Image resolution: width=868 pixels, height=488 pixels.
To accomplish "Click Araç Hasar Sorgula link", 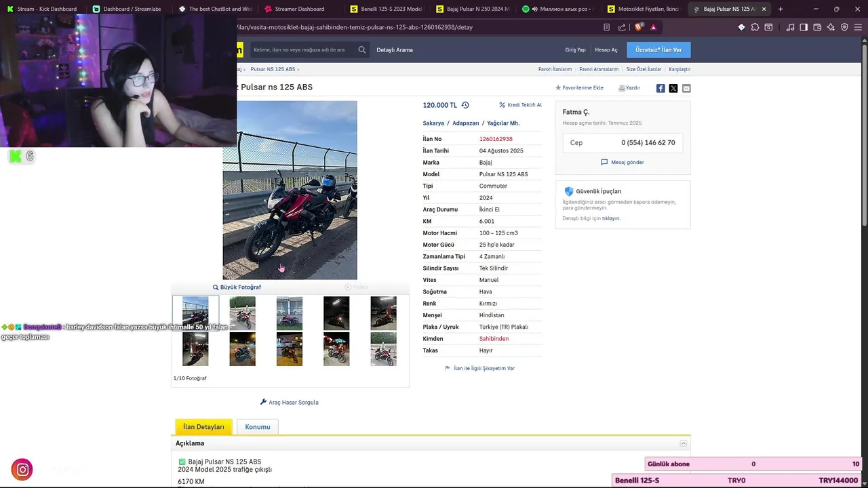I will click(x=290, y=402).
